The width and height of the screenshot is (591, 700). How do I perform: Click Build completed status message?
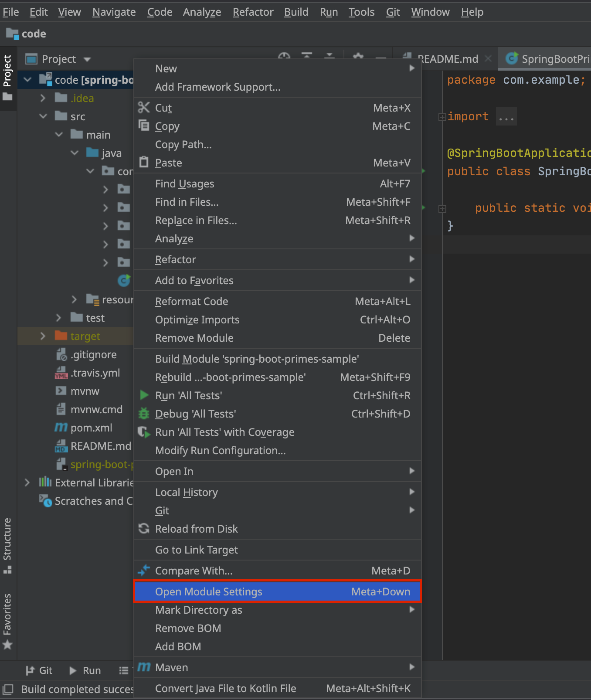(78, 689)
